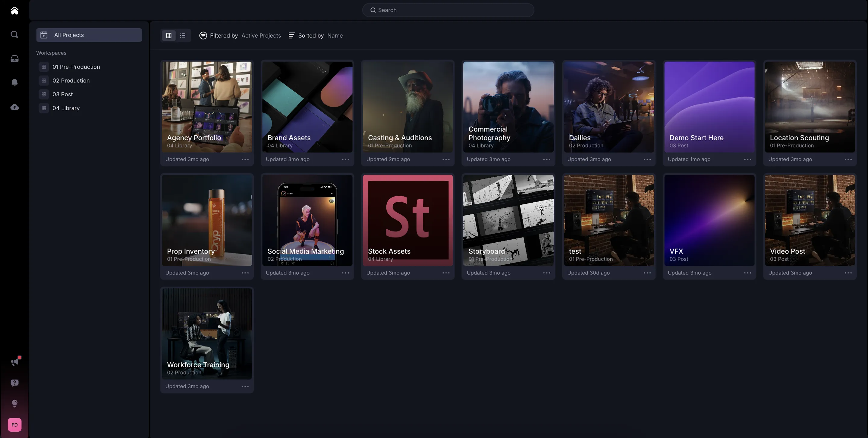Open the Sorted by Name dropdown
Image resolution: width=868 pixels, height=438 pixels.
click(x=335, y=36)
